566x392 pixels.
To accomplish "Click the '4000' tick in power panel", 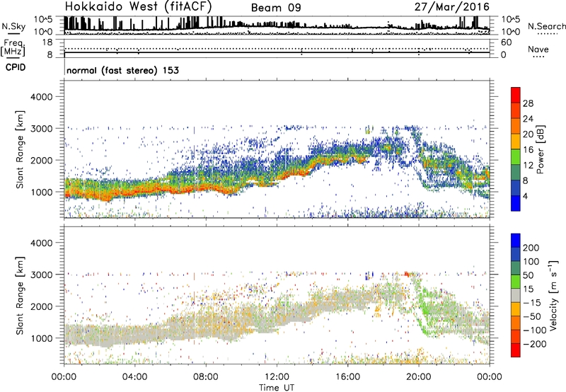I will coord(42,97).
